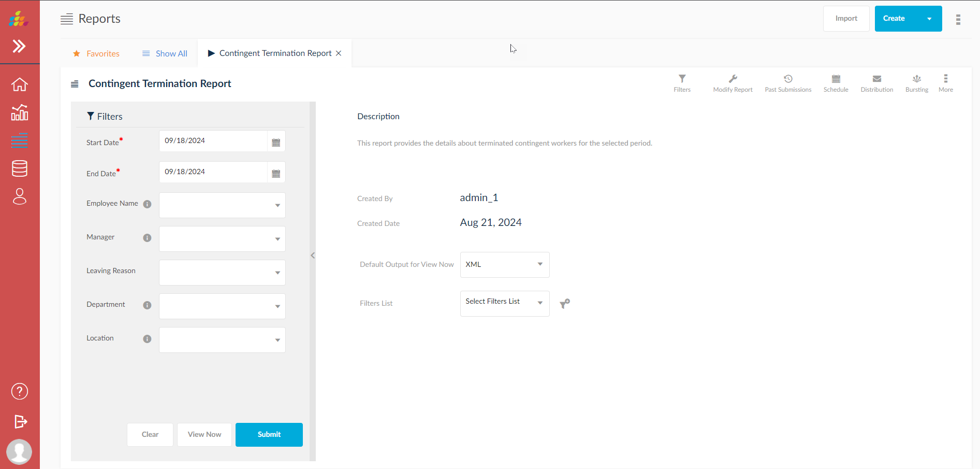Click the Home icon in the sidebar
The image size is (980, 469).
click(20, 84)
